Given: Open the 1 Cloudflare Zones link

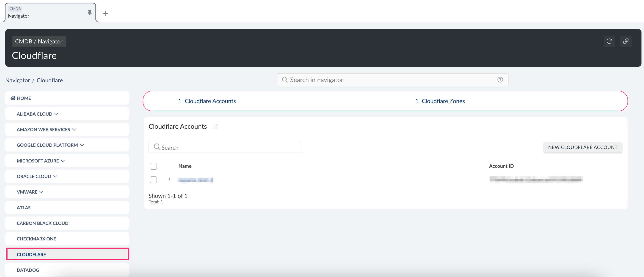Looking at the screenshot, I should [x=440, y=101].
